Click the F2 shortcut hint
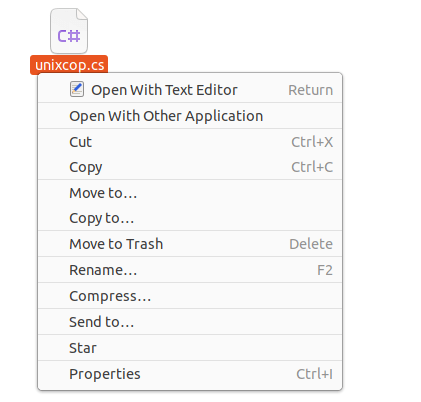 pyautogui.click(x=325, y=270)
